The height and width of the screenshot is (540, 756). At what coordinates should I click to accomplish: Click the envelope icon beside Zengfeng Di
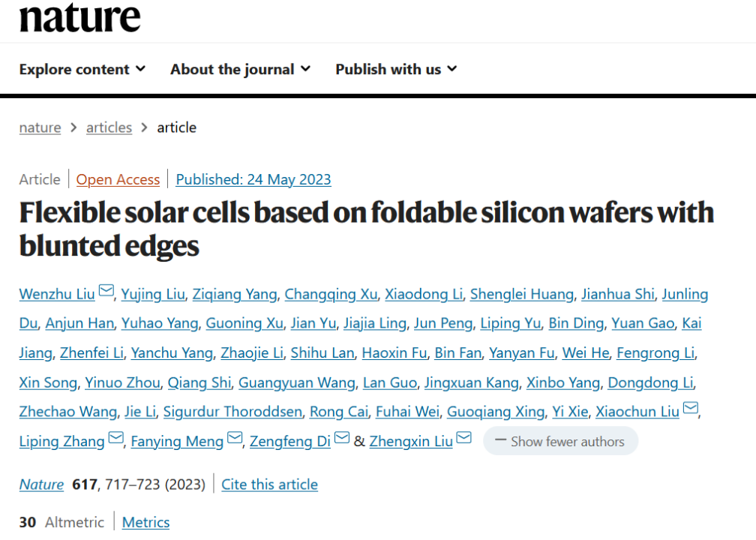point(342,439)
